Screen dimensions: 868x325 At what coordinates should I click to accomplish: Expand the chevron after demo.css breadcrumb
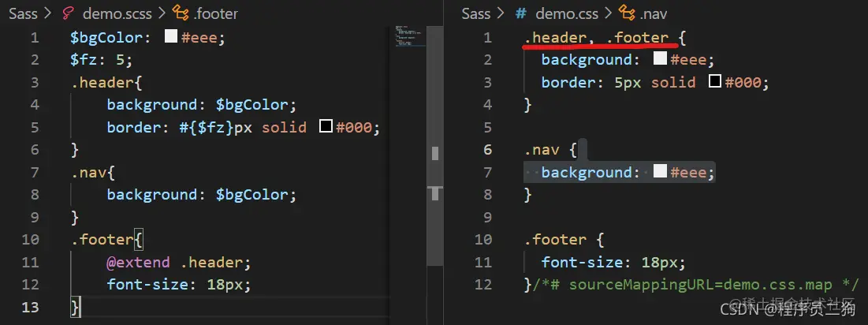(607, 13)
